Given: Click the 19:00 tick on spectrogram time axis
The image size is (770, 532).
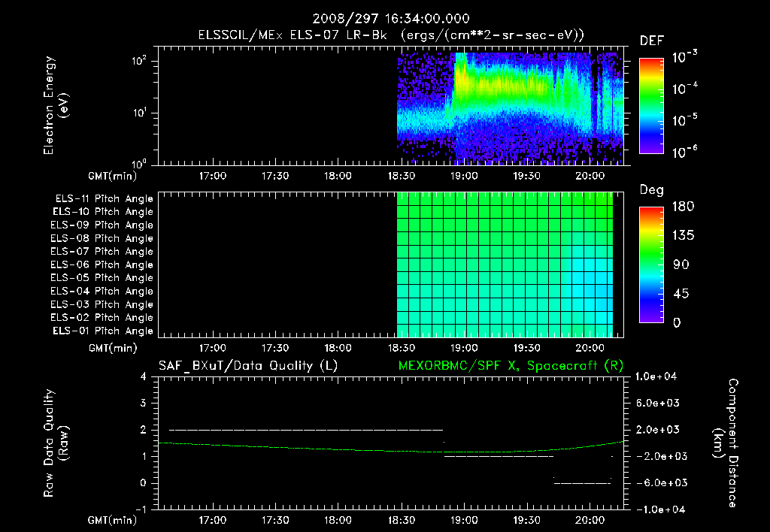Looking at the screenshot, I should [464, 176].
